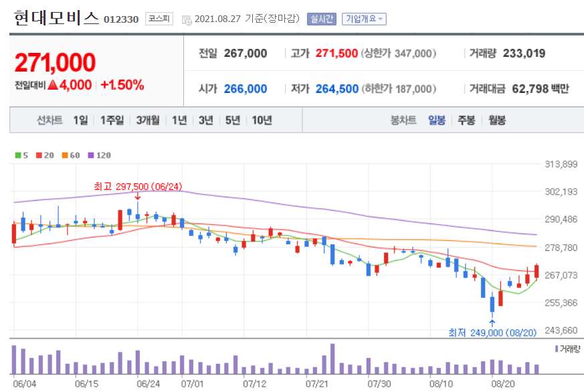Click the orange 60-day moving average swatch
The height and width of the screenshot is (392, 584).
coord(65,155)
